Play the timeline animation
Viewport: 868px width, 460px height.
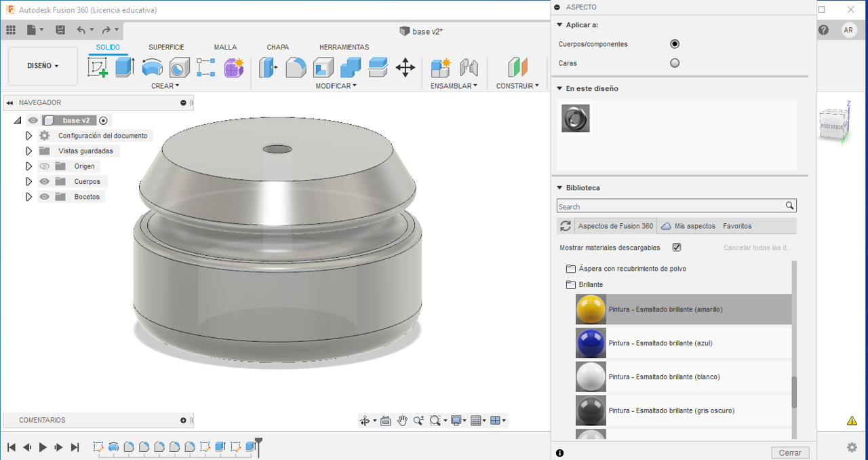pos(43,447)
